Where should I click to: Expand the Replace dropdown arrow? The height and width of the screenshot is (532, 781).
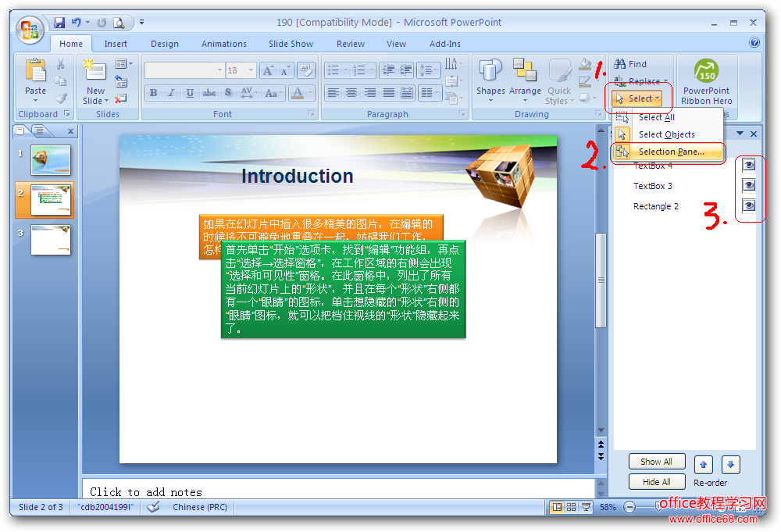pos(666,81)
